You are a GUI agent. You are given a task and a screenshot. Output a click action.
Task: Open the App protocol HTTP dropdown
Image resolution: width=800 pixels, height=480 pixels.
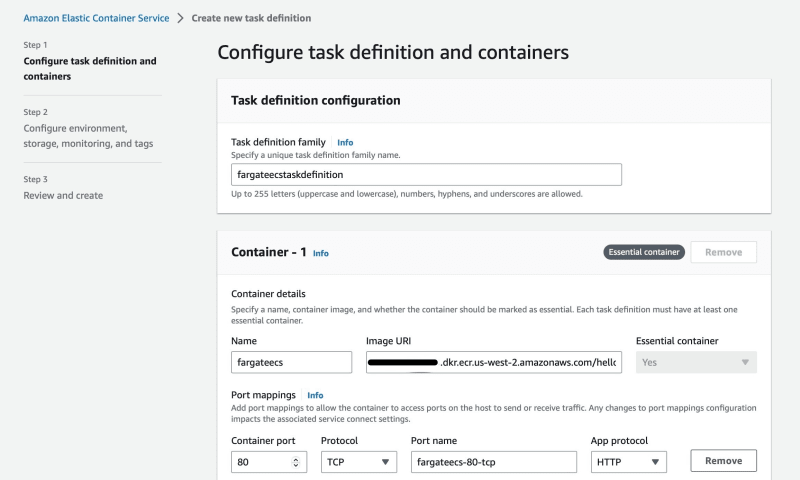coord(629,462)
